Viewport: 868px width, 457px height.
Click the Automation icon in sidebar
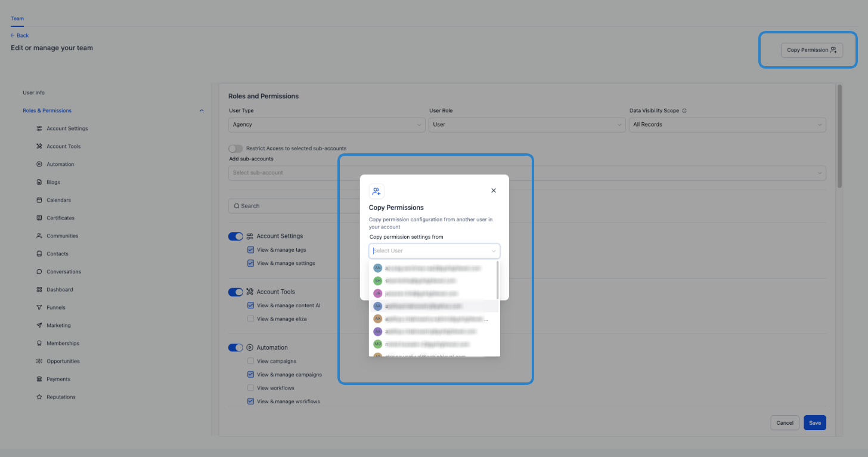(39, 164)
